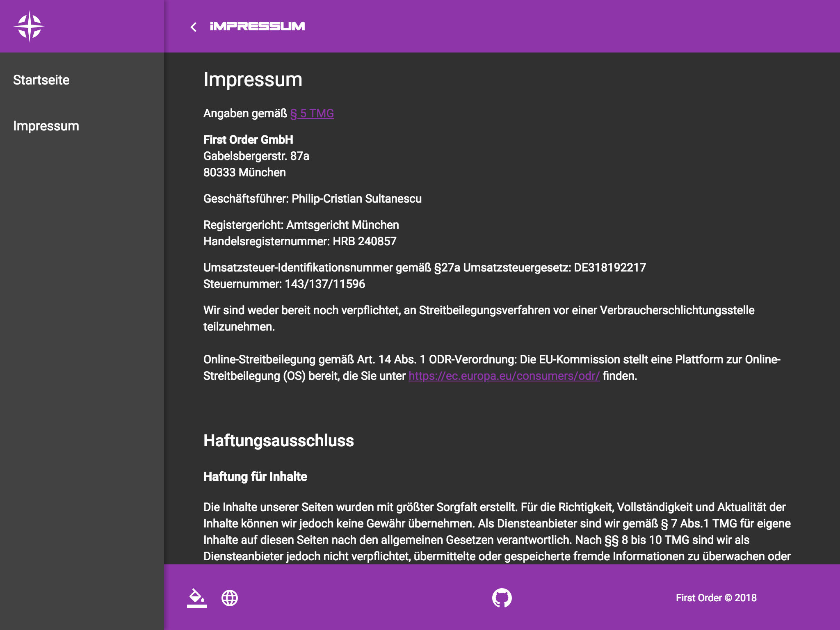Image resolution: width=840 pixels, height=630 pixels.
Task: Click the Geschäftsführer Philip-Cristian Sultanescu line
Action: [x=313, y=199]
